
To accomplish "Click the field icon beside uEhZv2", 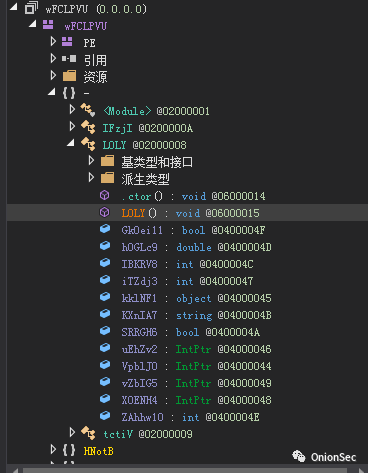I will [105, 348].
